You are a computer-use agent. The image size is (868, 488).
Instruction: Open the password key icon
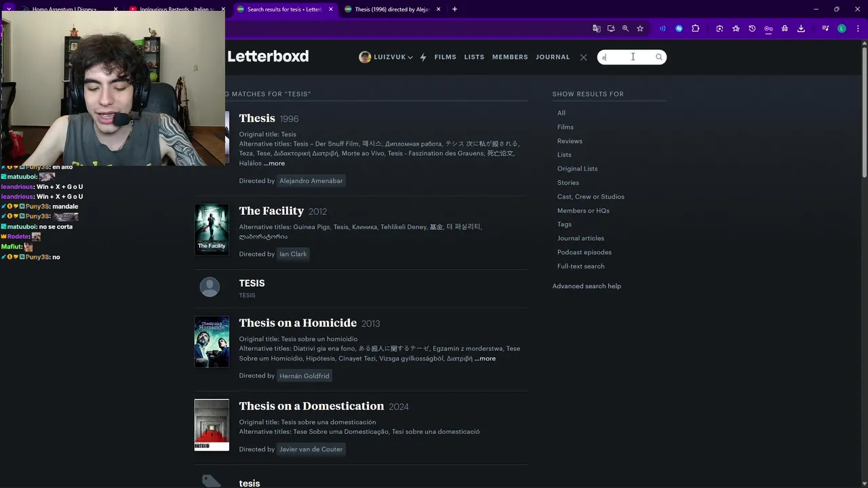pos(768,28)
